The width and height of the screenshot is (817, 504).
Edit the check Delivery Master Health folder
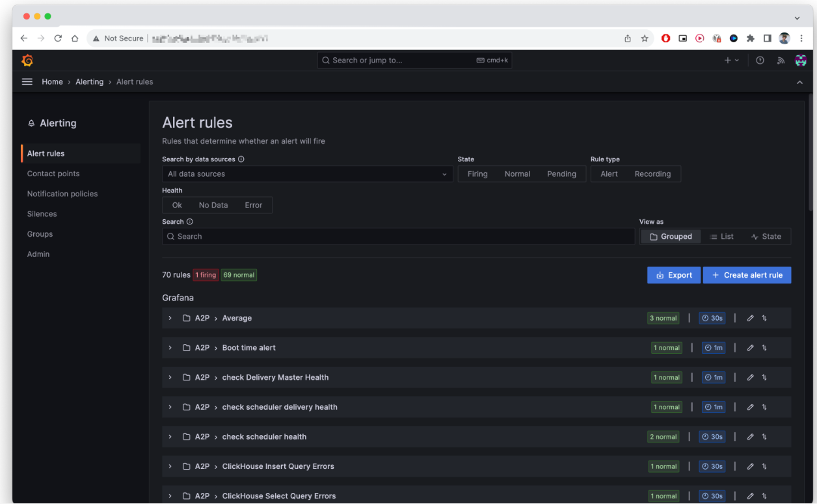click(750, 377)
